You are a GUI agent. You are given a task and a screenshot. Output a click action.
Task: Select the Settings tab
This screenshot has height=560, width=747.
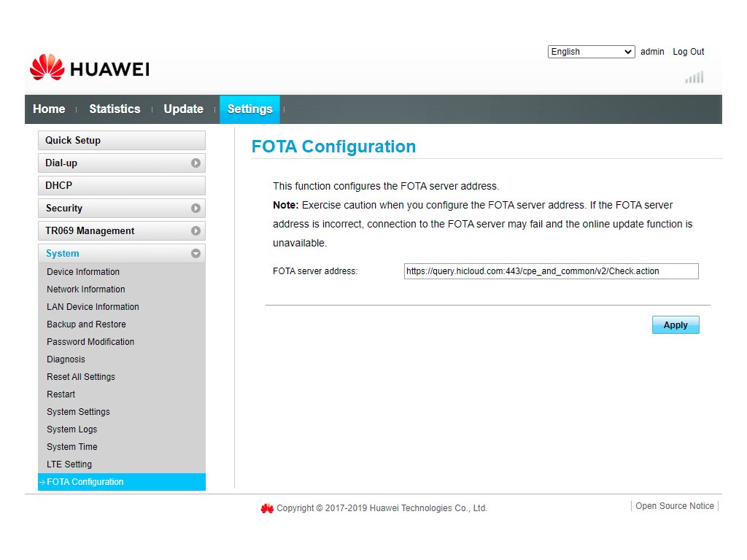249,109
